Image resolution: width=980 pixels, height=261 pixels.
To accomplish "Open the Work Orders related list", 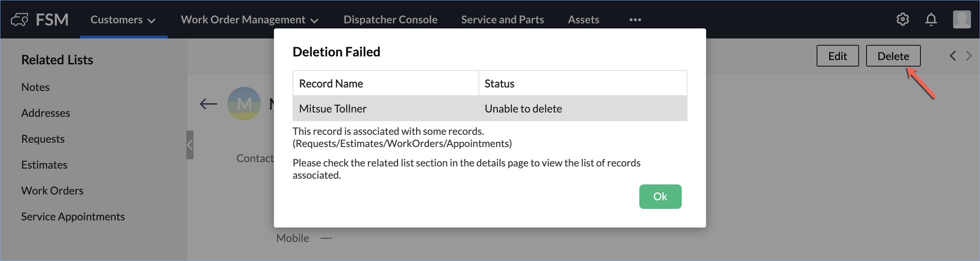I will [x=52, y=191].
